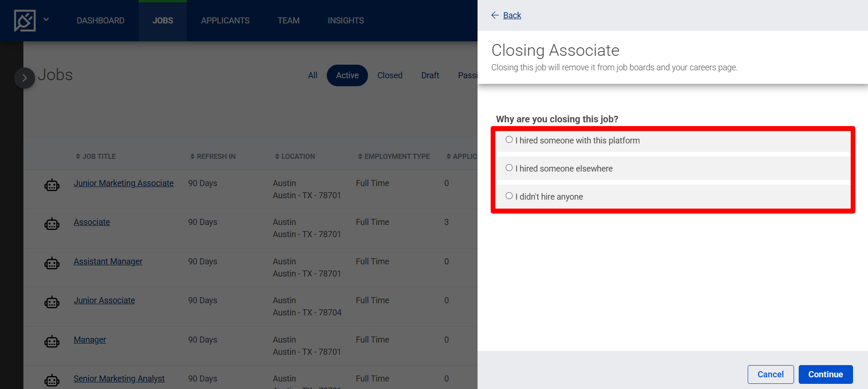Open the dropdown arrow beside the logo

[x=46, y=20]
